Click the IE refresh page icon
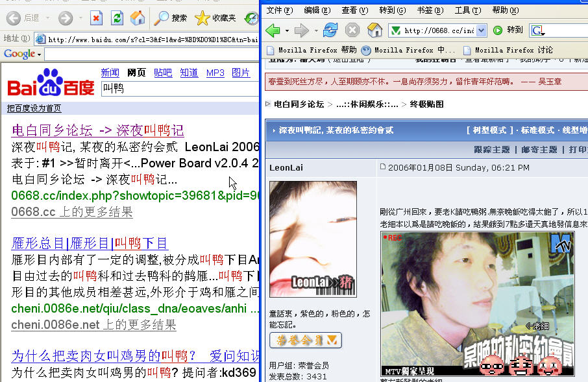The image size is (588, 382). (x=117, y=18)
